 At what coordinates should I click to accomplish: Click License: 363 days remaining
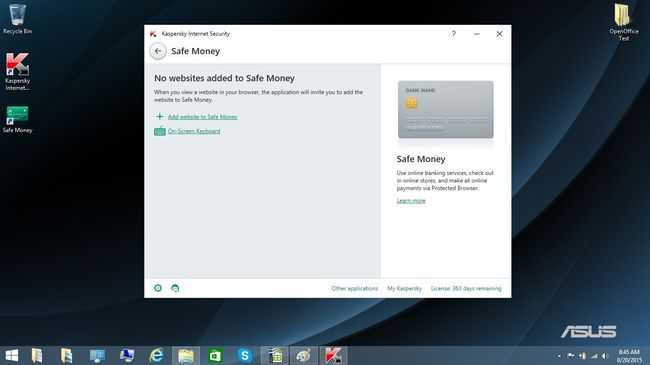click(x=466, y=288)
